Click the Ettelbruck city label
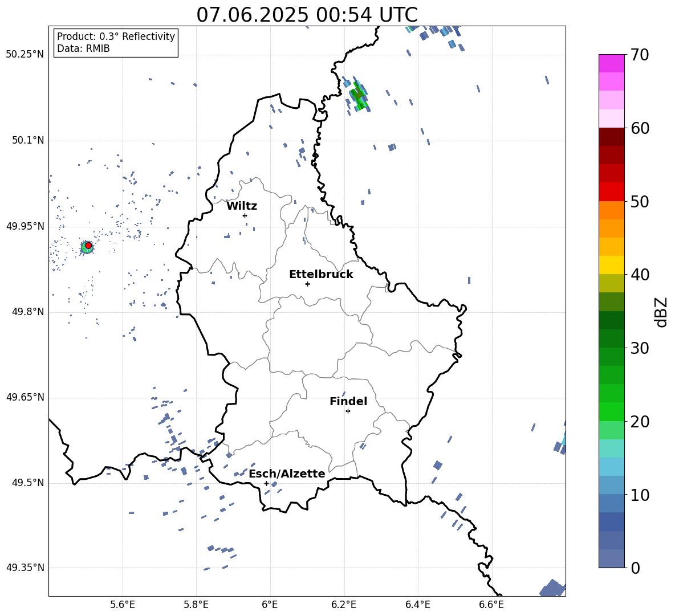This screenshot has height=616, width=675. (321, 275)
